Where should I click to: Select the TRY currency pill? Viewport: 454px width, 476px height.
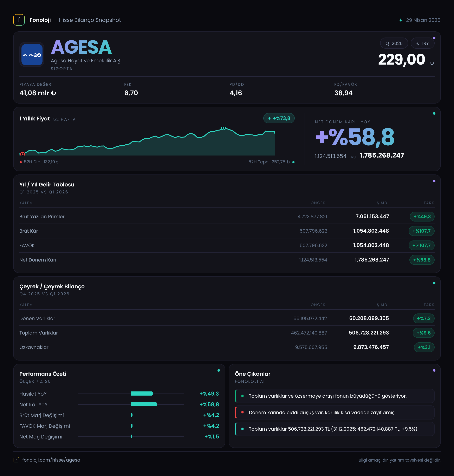pos(422,43)
